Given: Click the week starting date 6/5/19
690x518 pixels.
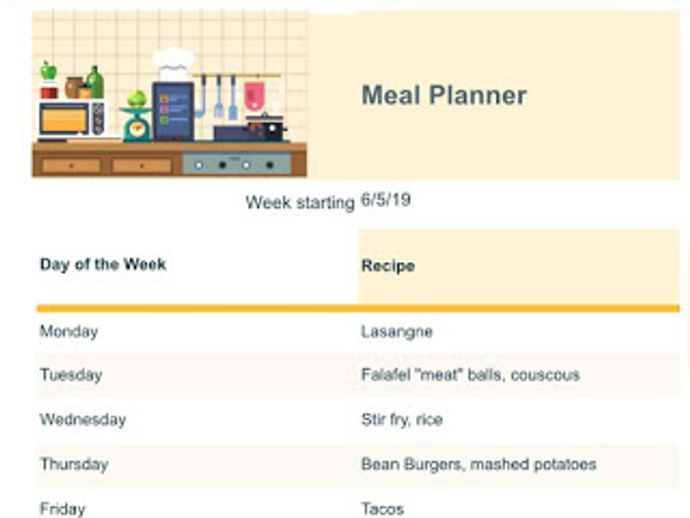Looking at the screenshot, I should [386, 200].
